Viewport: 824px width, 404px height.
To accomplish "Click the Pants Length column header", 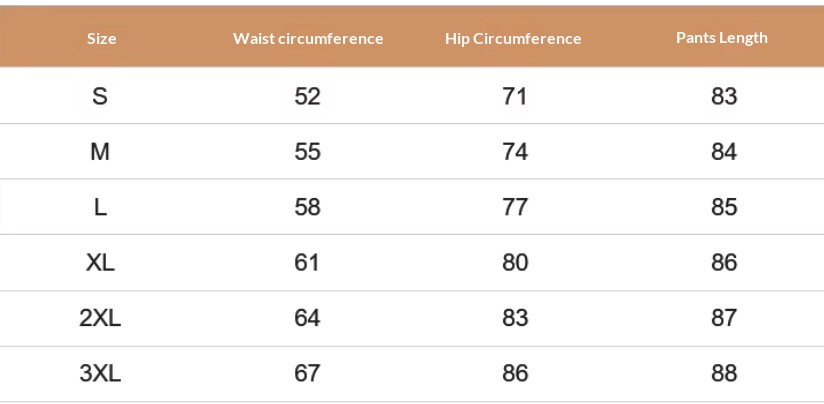I will point(722,38).
